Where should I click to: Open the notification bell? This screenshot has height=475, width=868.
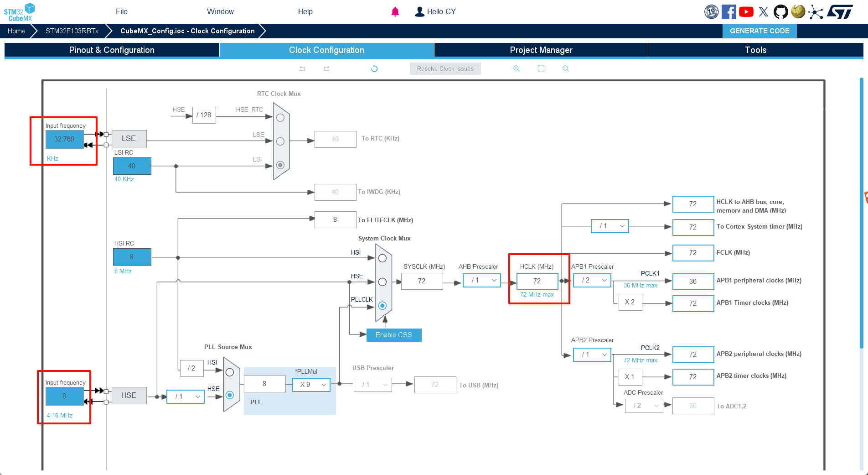tap(395, 12)
